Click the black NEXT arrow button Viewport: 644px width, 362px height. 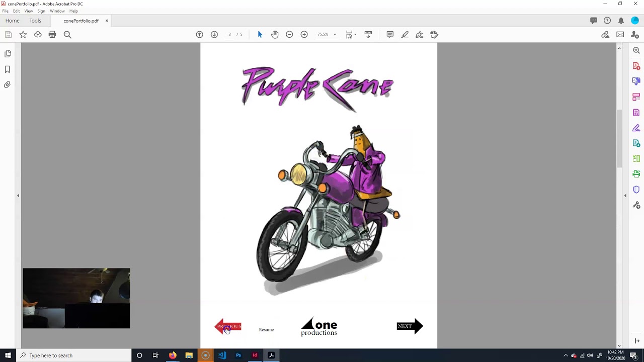click(x=410, y=326)
